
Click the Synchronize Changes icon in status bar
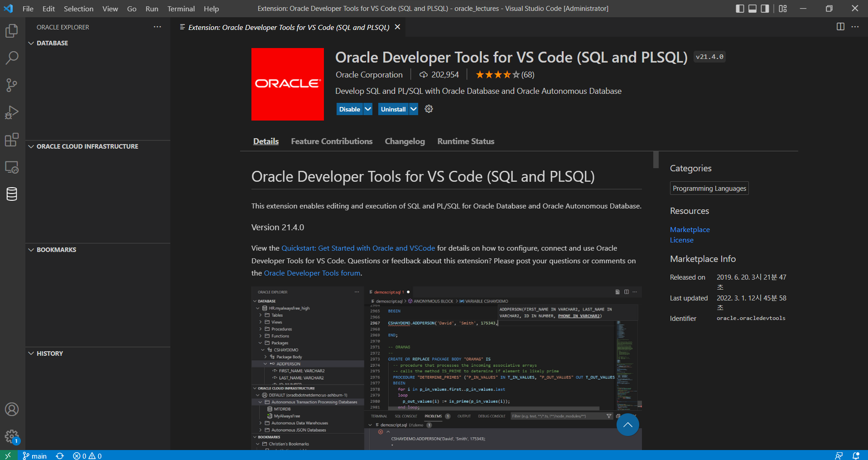[x=60, y=456]
